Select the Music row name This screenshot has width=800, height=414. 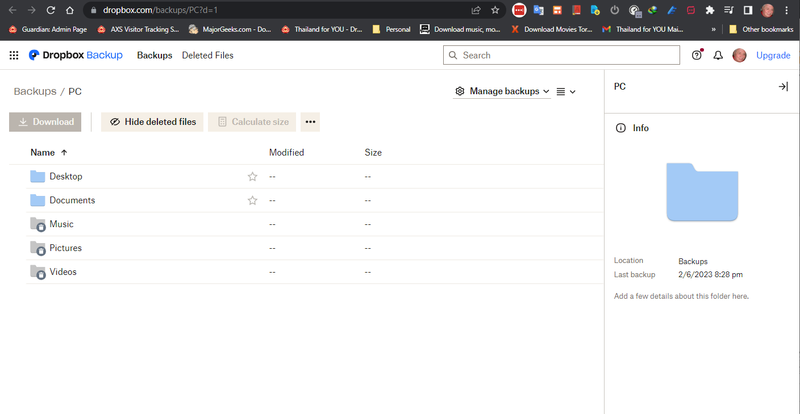pos(61,224)
